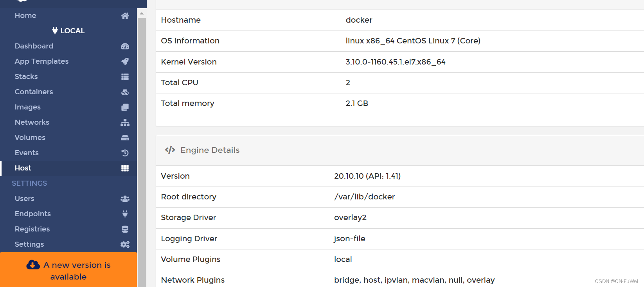Click OS Information value CentOS Linux 7
This screenshot has width=644, height=287.
tap(413, 41)
